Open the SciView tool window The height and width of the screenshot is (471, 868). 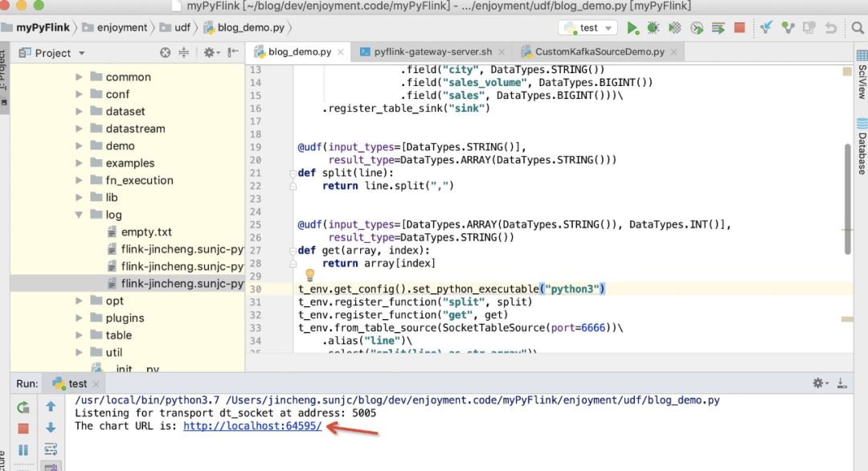coord(862,75)
